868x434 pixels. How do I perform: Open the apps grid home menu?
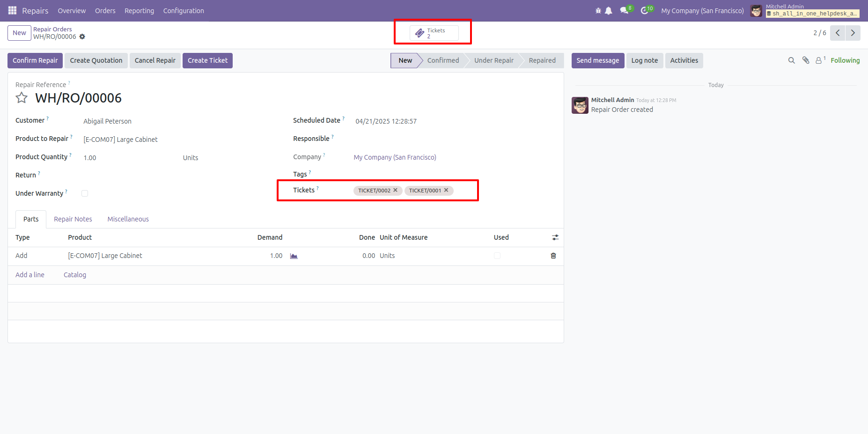pyautogui.click(x=13, y=10)
